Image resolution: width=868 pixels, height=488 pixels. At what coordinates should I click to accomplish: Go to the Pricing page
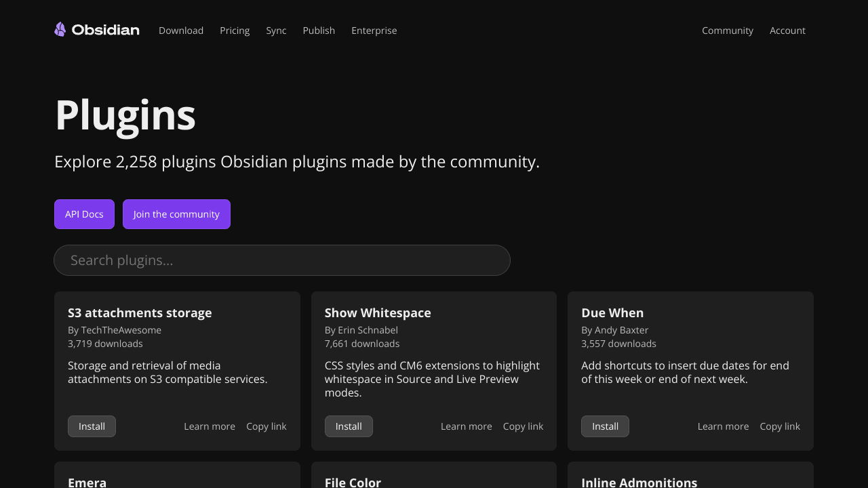(235, 30)
